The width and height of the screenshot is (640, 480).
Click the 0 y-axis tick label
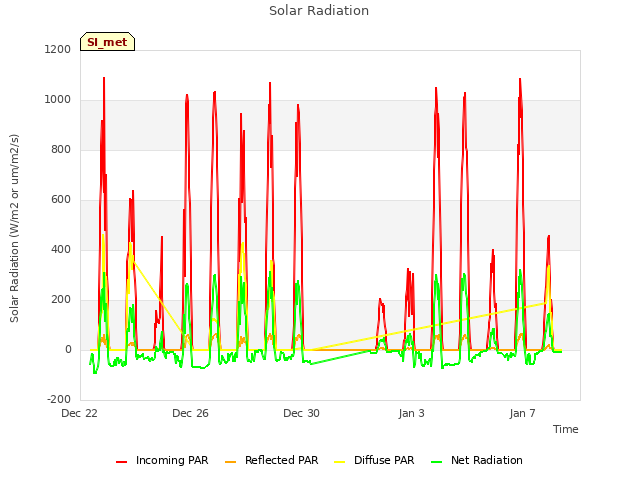[x=68, y=349]
